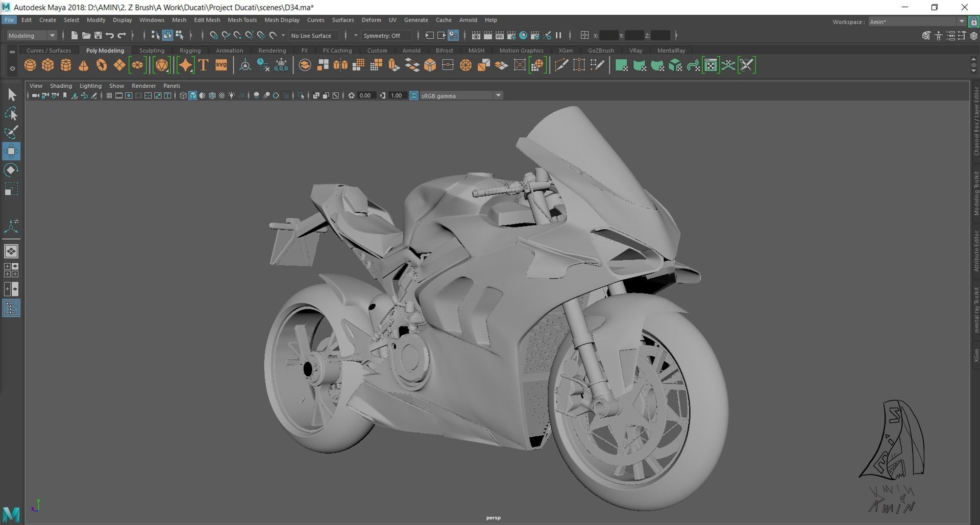Toggle the Outliner layout button
Screen dimensions: 980x525
coord(11,308)
